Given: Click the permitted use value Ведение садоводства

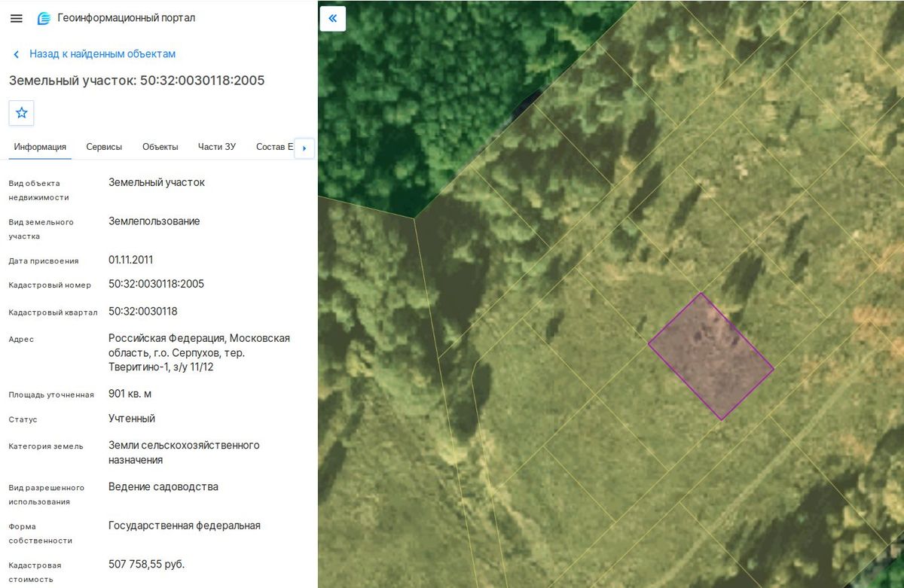Looking at the screenshot, I should pyautogui.click(x=163, y=486).
